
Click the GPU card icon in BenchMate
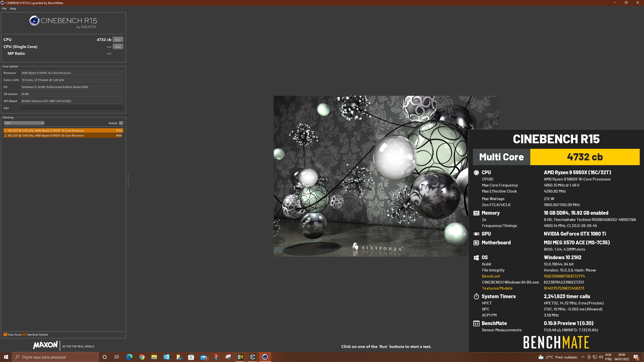click(476, 234)
